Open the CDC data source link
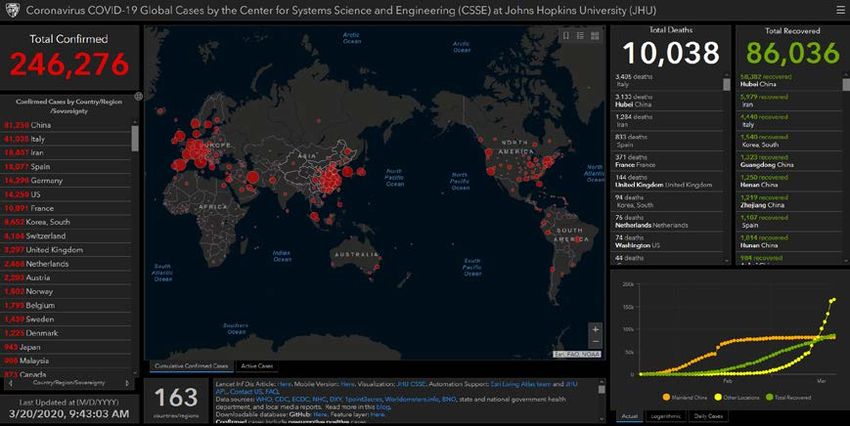 tap(281, 399)
